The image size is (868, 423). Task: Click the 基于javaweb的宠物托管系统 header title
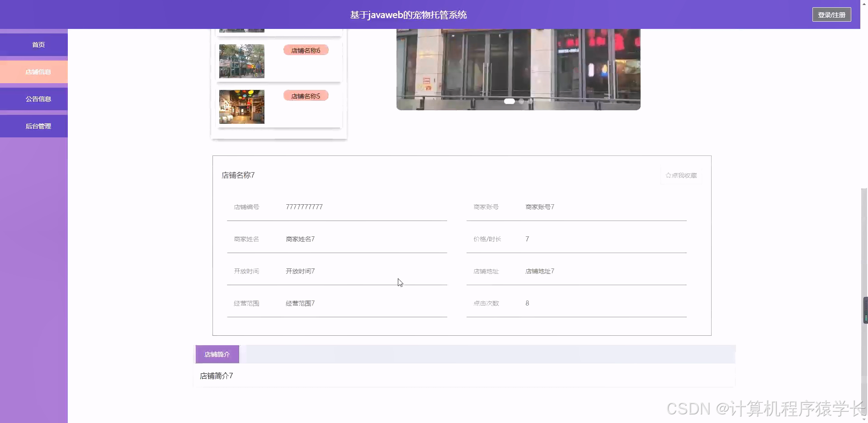(408, 14)
